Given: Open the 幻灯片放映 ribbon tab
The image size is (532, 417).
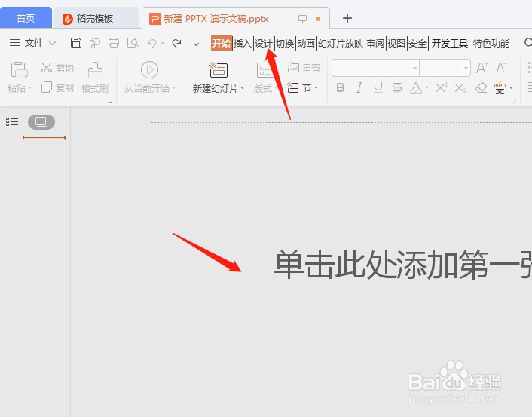Looking at the screenshot, I should coord(341,43).
